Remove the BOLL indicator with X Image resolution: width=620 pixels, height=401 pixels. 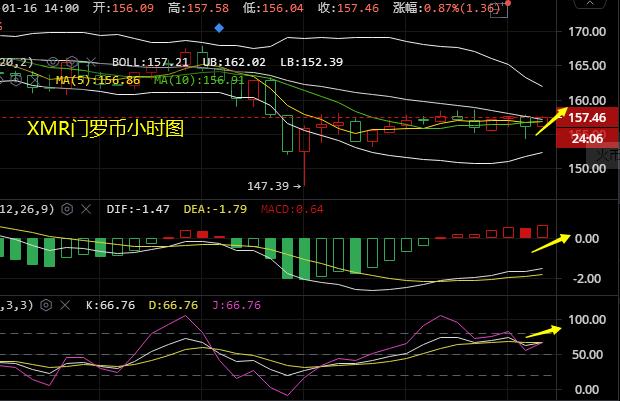(x=91, y=62)
